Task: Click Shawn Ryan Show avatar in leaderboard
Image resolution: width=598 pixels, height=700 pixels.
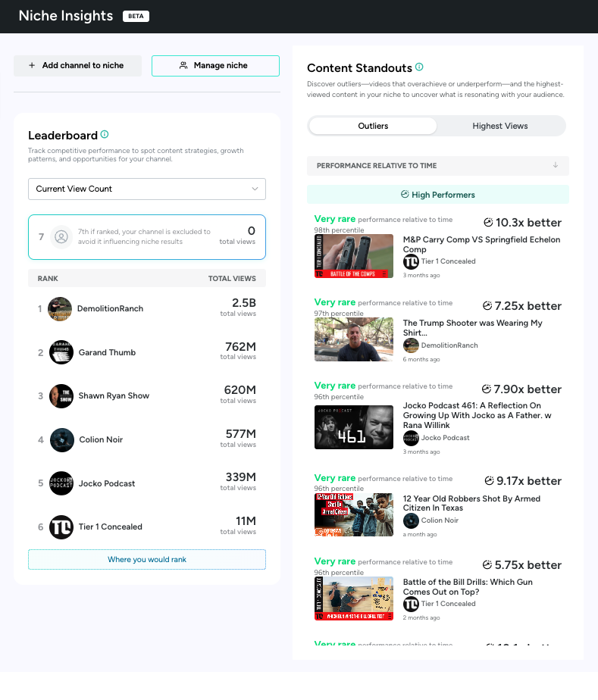Action: (61, 396)
